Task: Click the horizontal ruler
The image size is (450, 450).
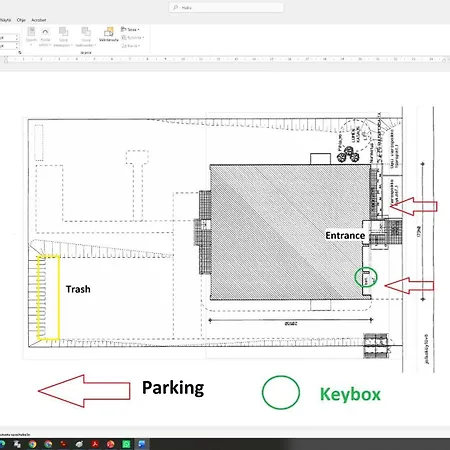Action: click(x=225, y=59)
